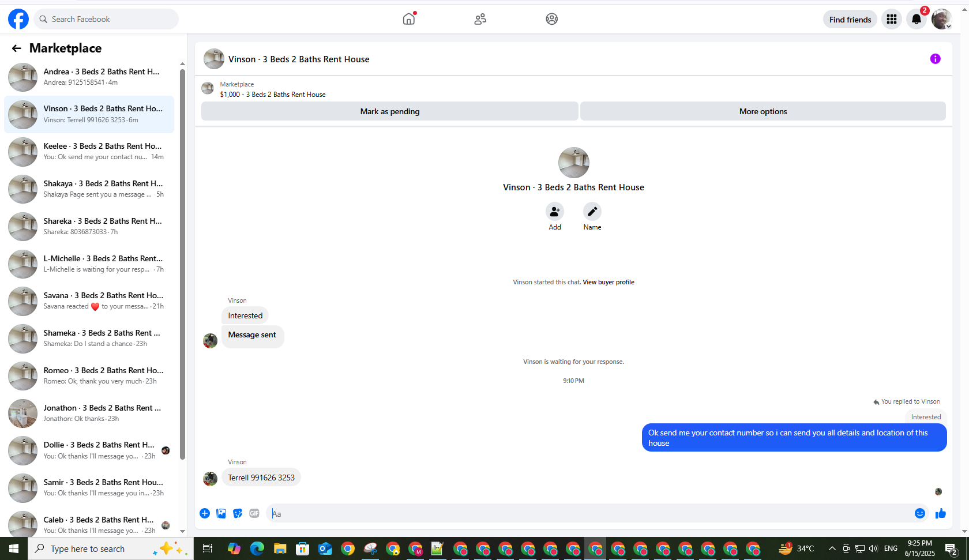Open Dollie's rent house conversation

tap(89, 450)
